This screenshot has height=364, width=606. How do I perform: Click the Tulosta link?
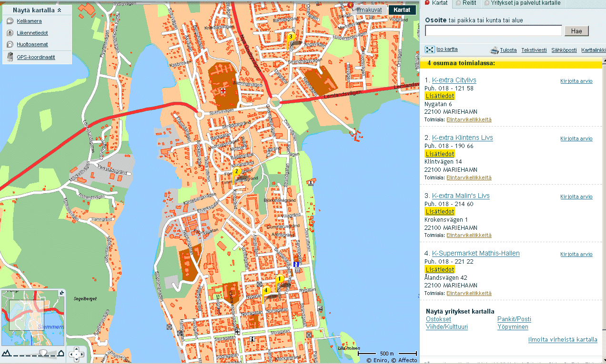pos(508,50)
